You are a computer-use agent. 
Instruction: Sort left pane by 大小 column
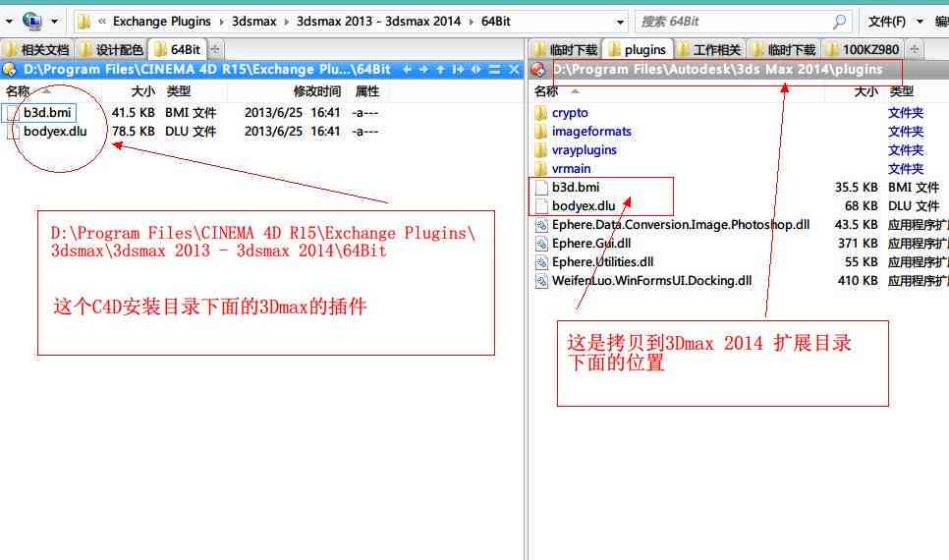[x=142, y=91]
